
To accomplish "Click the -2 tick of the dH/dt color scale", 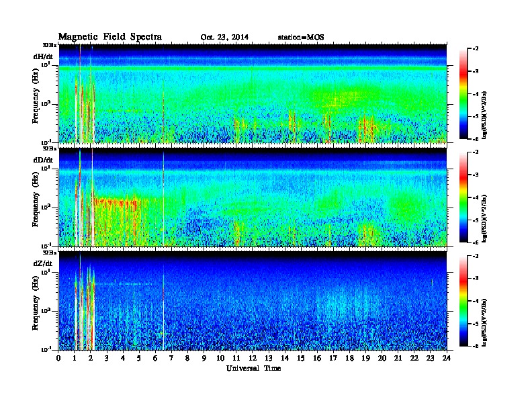I will 476,49.
